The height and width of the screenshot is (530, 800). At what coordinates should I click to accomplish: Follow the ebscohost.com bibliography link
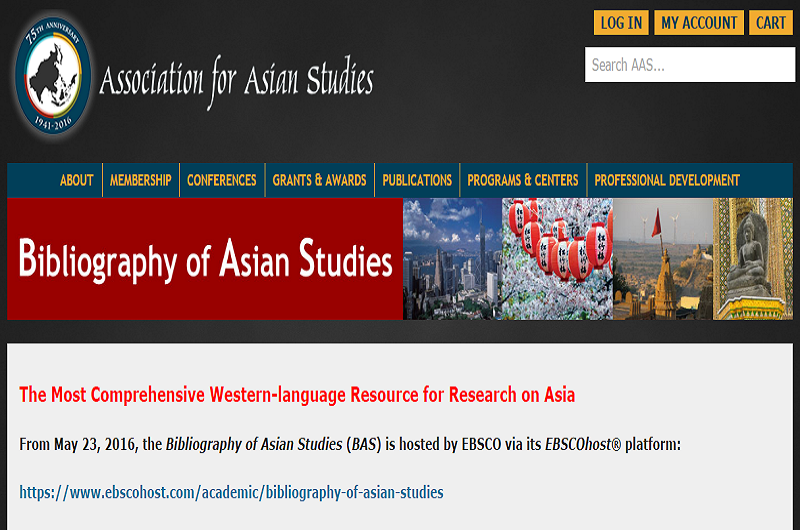pos(231,492)
